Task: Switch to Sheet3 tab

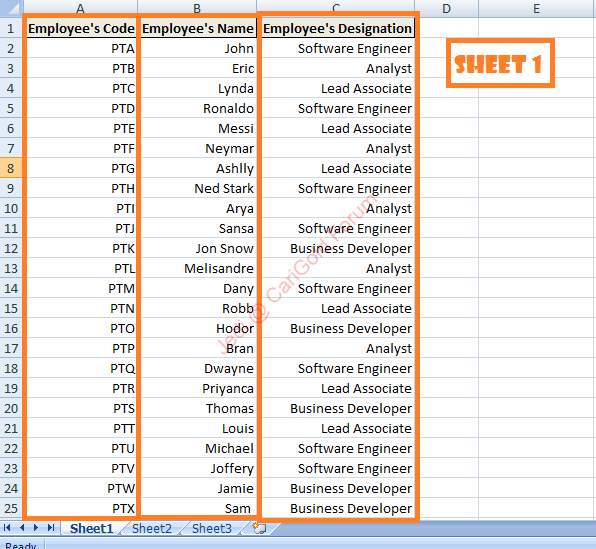Action: [212, 528]
